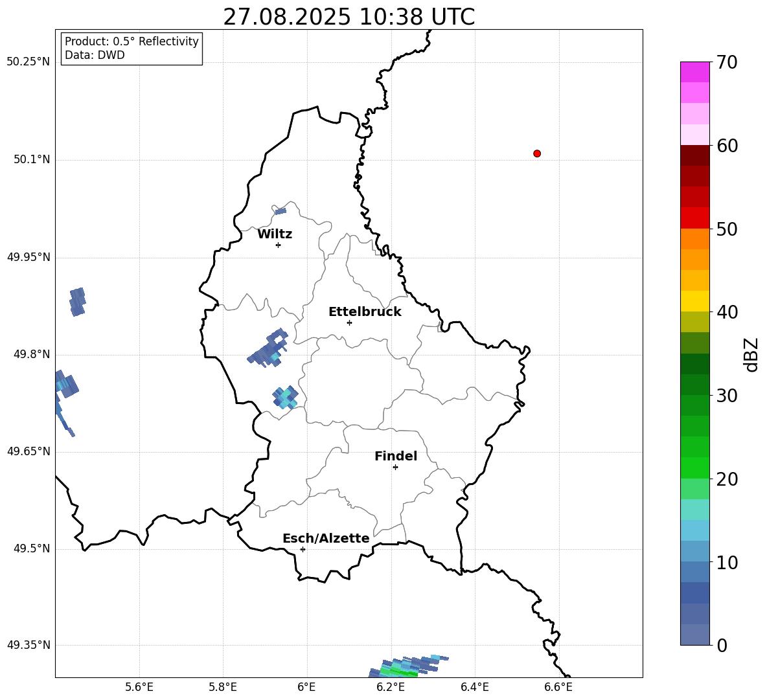The image size is (767, 700).
Task: Click the 30 tick on the colorbar
Action: 727,396
